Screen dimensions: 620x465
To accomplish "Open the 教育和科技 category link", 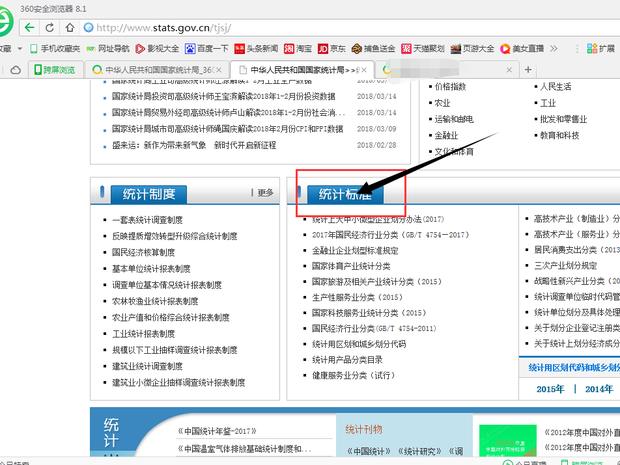I will [560, 135].
